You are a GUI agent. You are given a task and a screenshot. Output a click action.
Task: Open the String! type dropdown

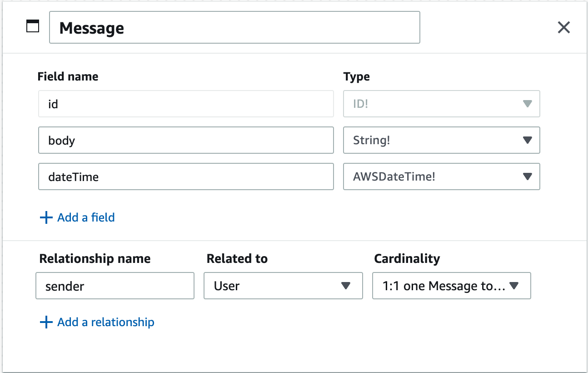coord(442,140)
